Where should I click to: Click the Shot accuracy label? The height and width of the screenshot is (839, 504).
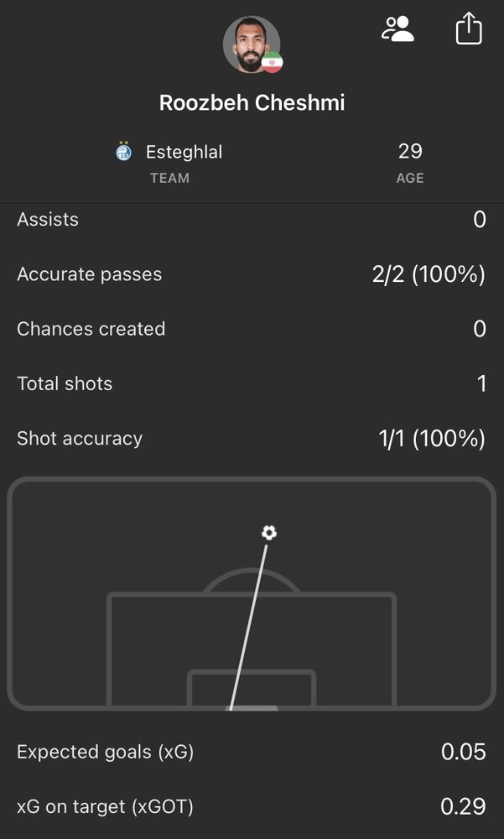coord(80,438)
